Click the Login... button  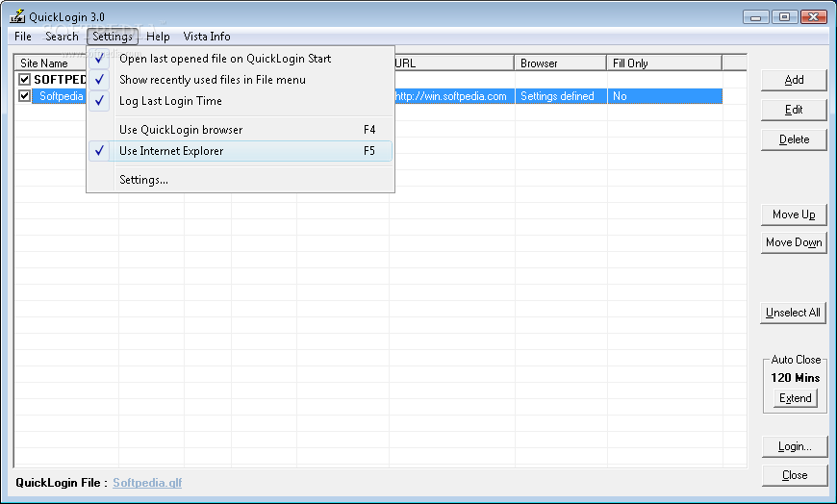[x=795, y=447]
